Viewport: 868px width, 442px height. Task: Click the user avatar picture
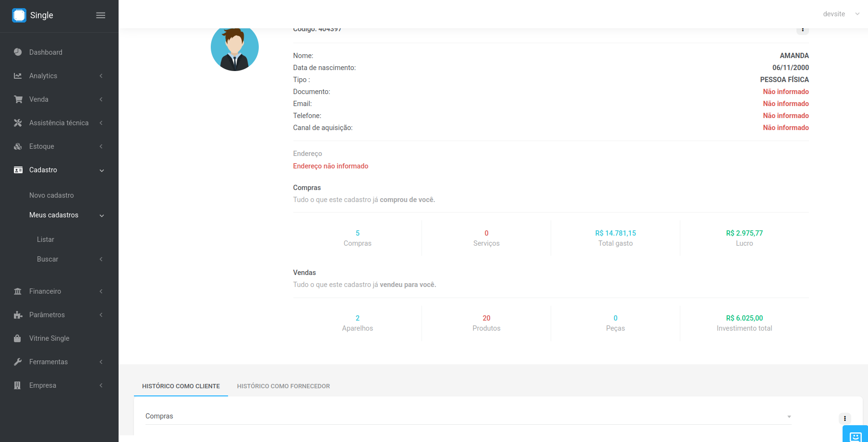pos(235,47)
